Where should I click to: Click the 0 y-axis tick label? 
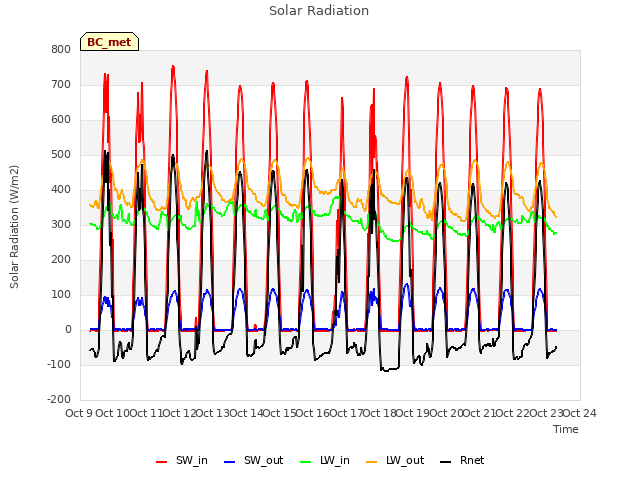68,330
